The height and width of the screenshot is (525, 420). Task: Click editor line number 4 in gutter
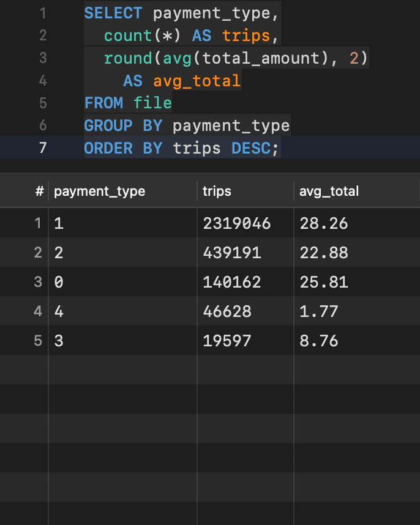click(x=43, y=81)
